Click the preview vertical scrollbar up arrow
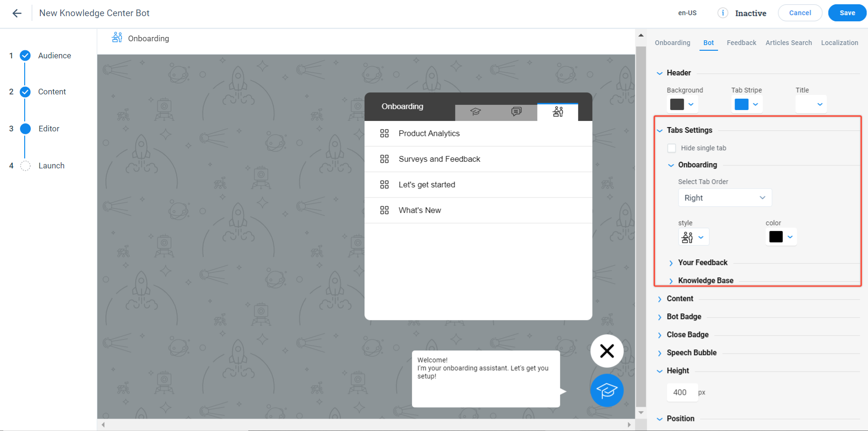The height and width of the screenshot is (431, 868). tap(641, 35)
